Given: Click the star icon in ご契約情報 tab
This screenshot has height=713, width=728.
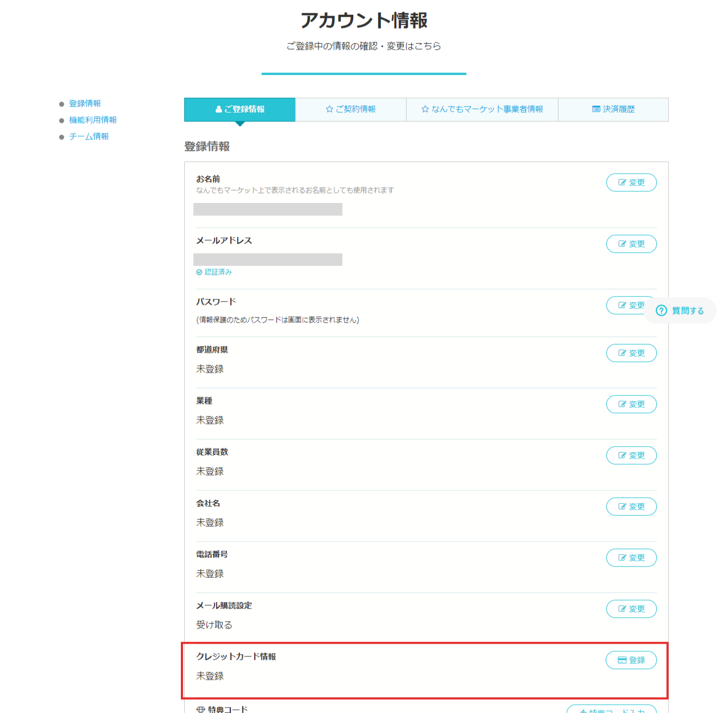Looking at the screenshot, I should [329, 109].
